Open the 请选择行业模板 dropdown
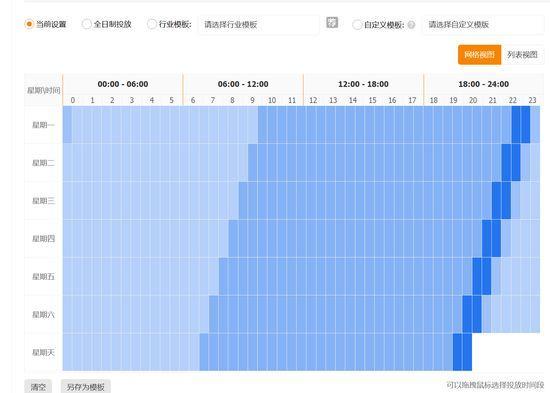550x393 pixels. pos(259,25)
